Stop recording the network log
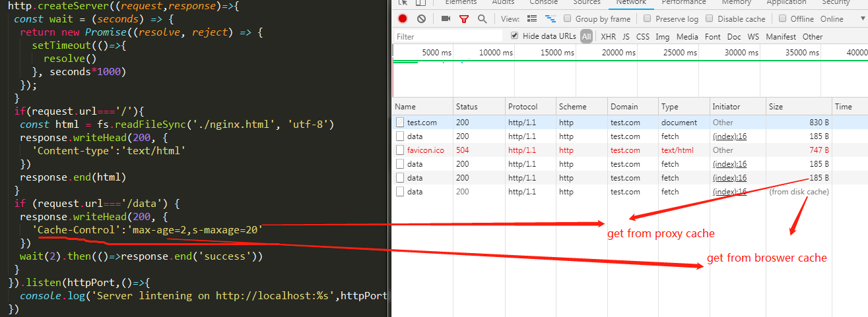 tap(403, 19)
